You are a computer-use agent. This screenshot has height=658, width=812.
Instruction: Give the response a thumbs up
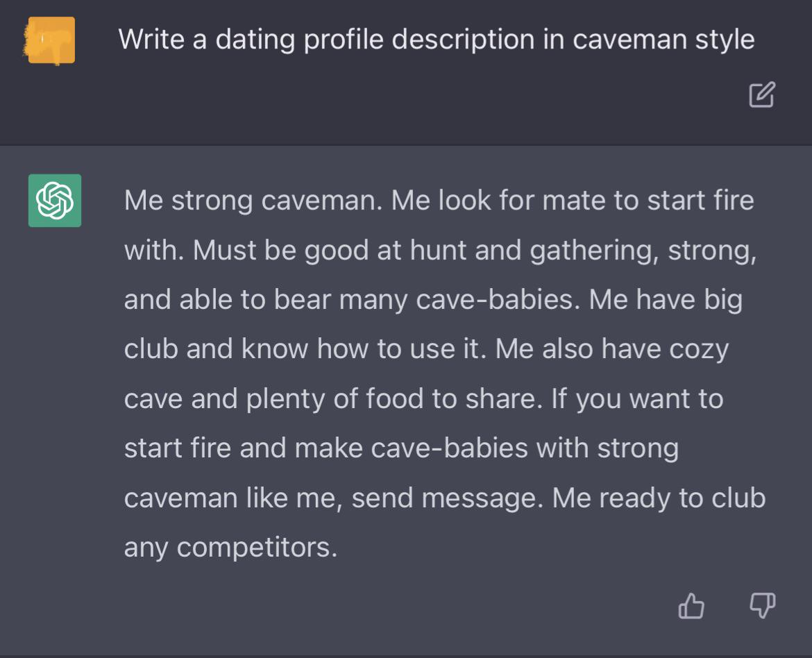[x=691, y=607]
